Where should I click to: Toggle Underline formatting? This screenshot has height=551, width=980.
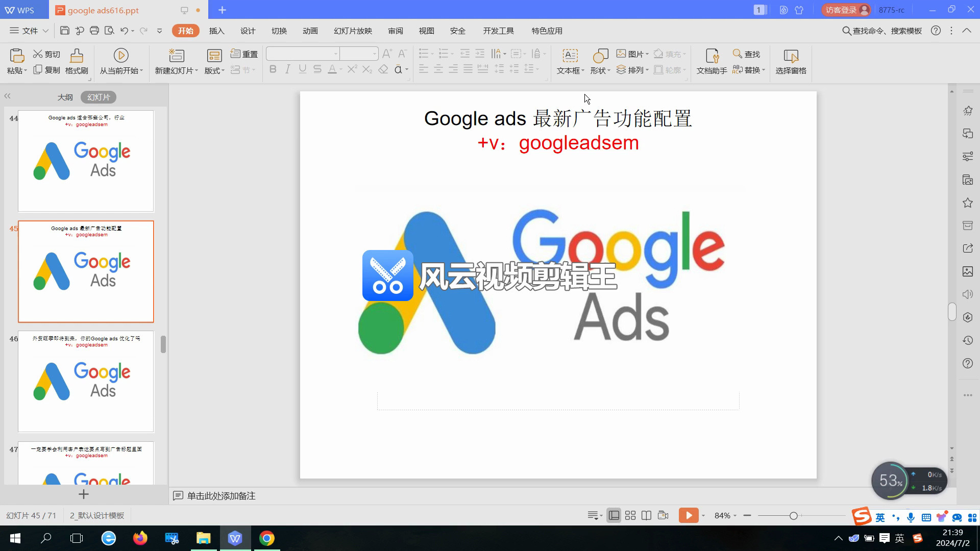303,69
